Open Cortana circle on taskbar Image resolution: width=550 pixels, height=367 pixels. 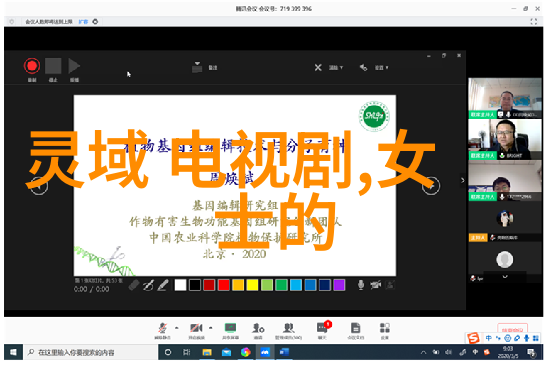pos(168,352)
